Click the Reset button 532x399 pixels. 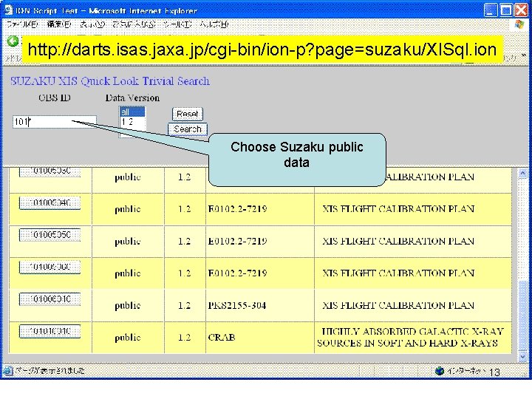pyautogui.click(x=187, y=114)
